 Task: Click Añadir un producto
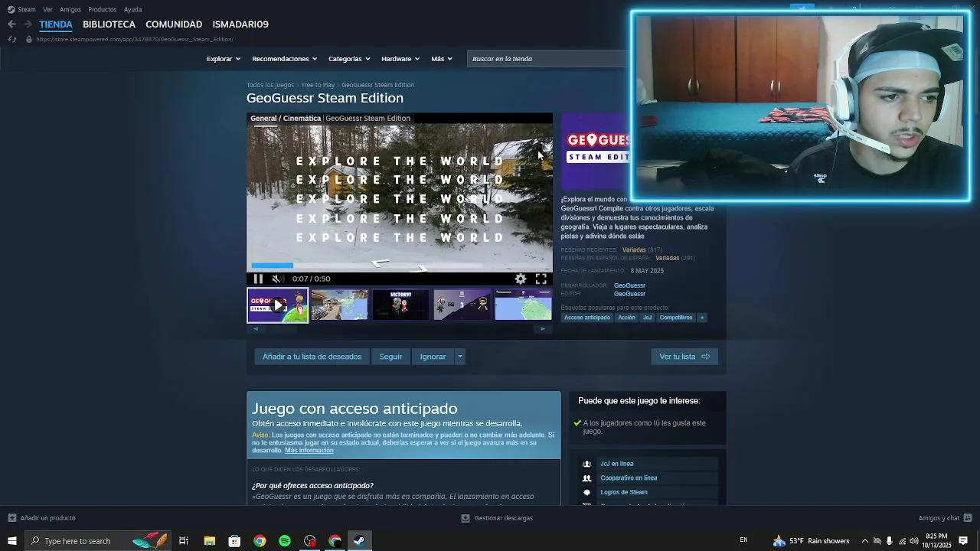[42, 518]
